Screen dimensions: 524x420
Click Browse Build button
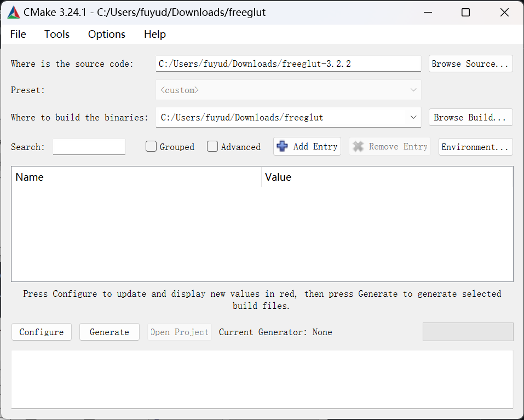pyautogui.click(x=470, y=117)
